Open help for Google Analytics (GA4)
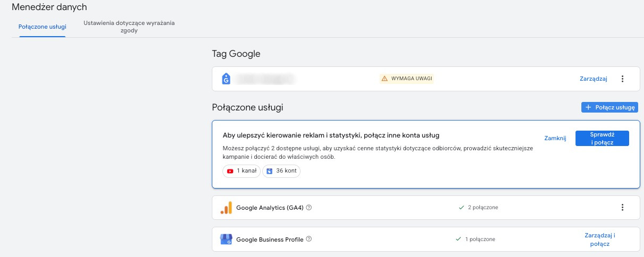This screenshot has width=644, height=257. (309, 208)
